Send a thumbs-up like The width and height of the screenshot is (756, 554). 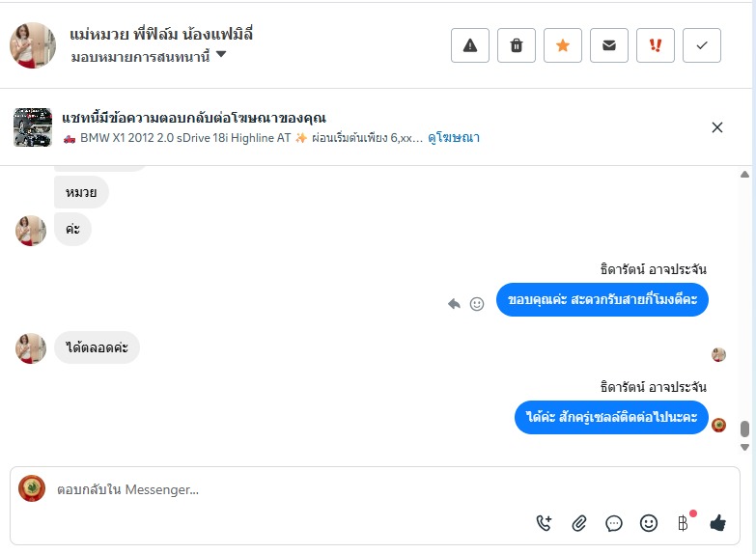(717, 523)
